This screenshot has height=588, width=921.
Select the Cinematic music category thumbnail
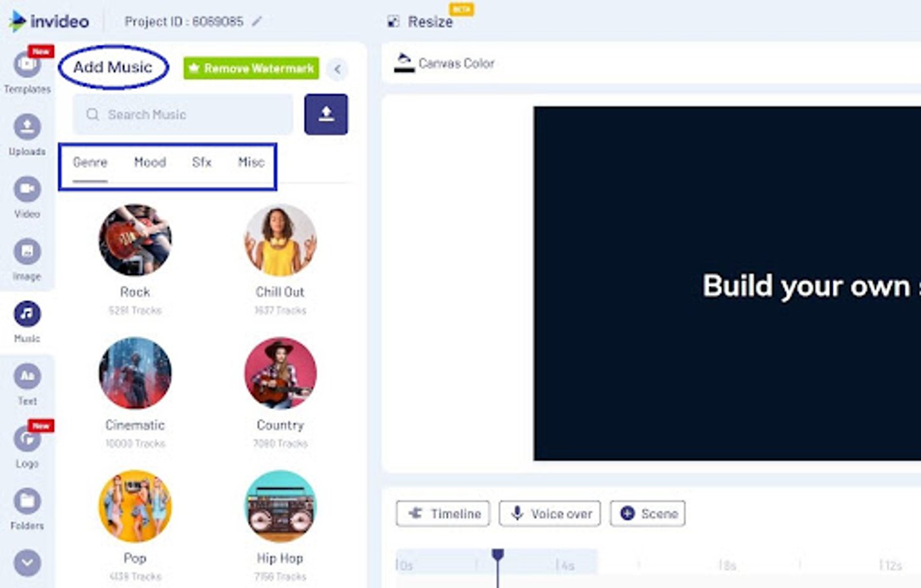click(134, 373)
